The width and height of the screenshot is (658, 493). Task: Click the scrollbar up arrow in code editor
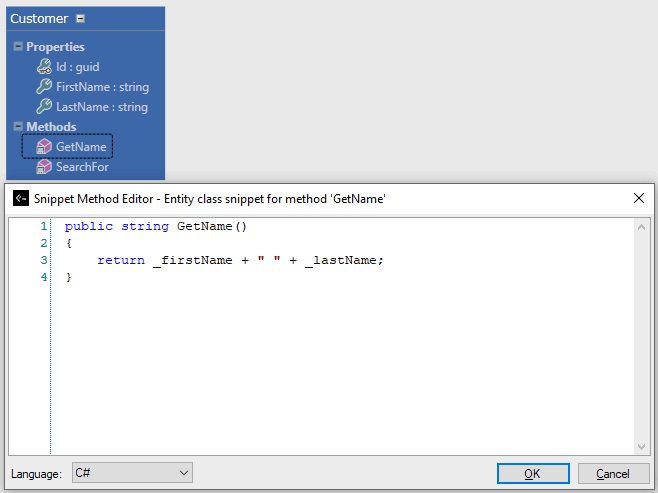coord(642,227)
